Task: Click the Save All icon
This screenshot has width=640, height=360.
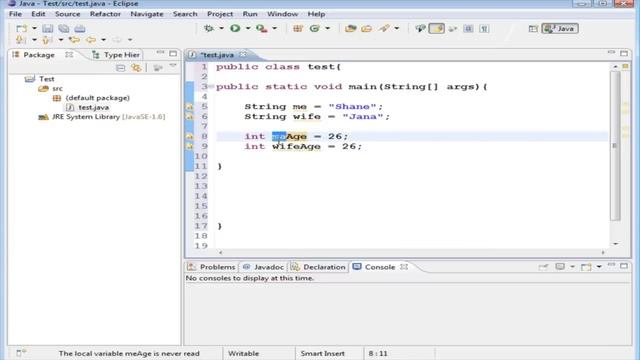Action: coord(64,29)
